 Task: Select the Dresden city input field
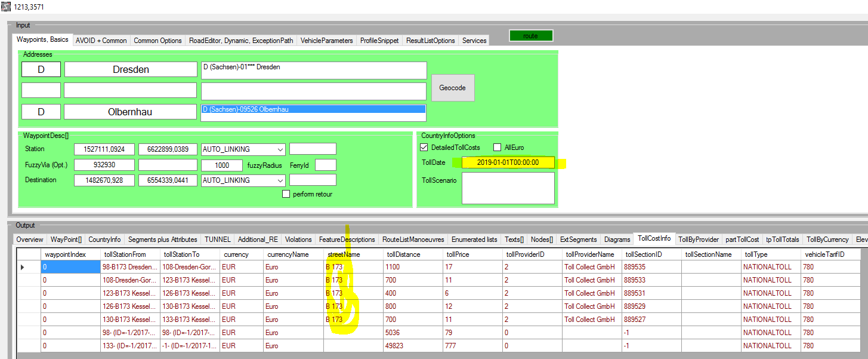[x=130, y=70]
